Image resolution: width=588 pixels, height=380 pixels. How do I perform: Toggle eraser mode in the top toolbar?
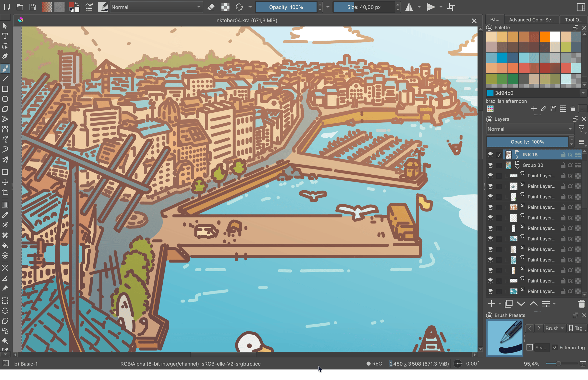tap(211, 7)
